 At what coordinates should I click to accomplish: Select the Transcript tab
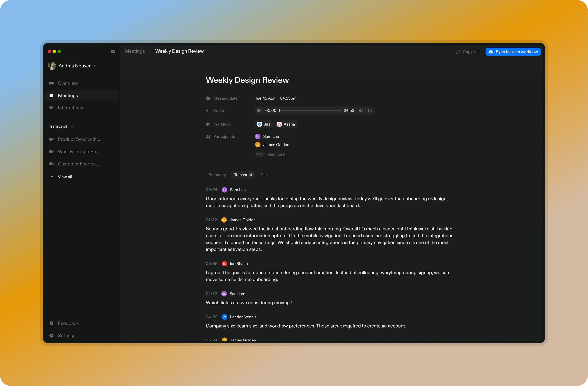coord(243,175)
